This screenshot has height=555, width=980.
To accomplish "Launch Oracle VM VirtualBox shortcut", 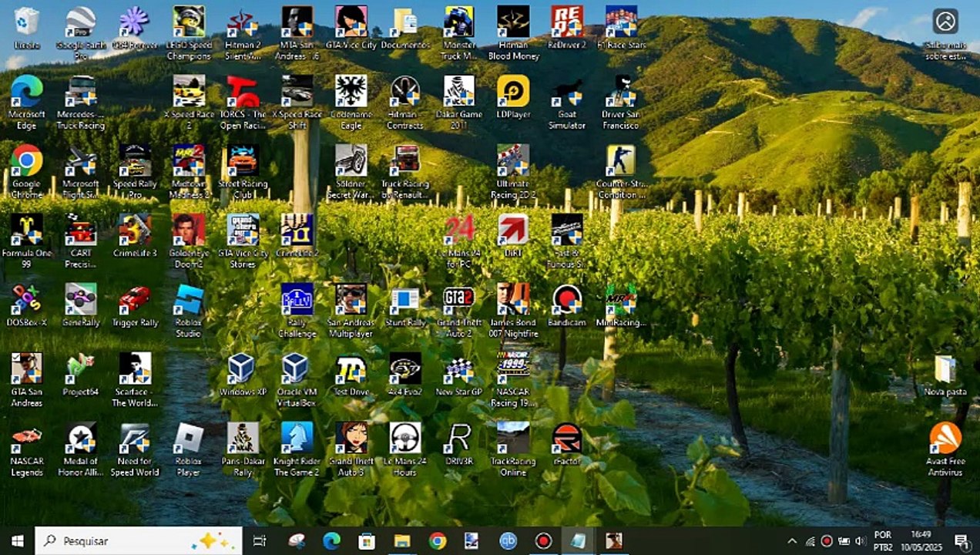I will point(297,379).
